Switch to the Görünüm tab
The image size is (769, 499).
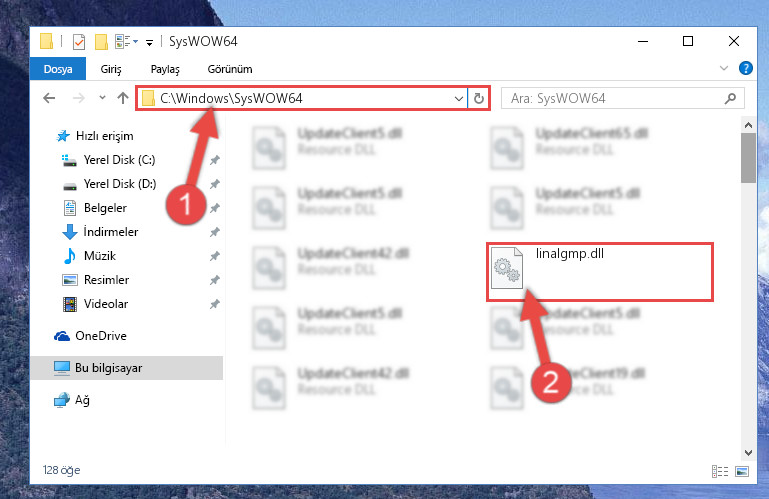pos(230,69)
